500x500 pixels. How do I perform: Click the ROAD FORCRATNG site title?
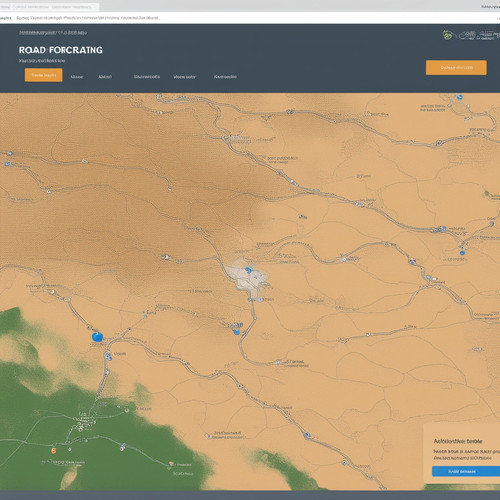[x=61, y=50]
